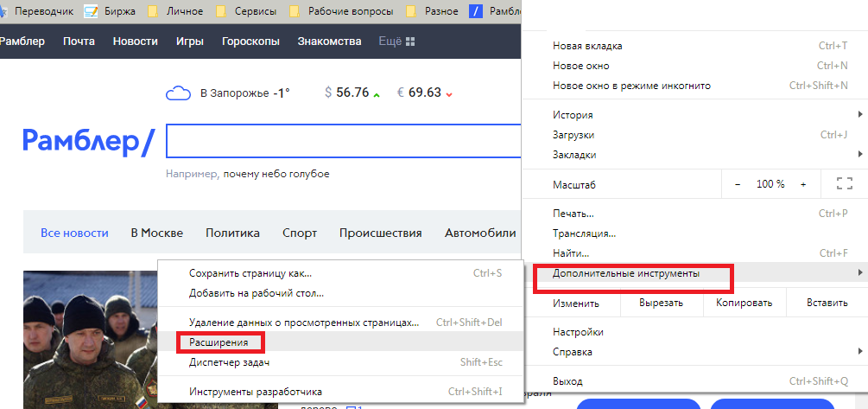
Task: Switch to В Москве news tab
Action: click(x=156, y=233)
